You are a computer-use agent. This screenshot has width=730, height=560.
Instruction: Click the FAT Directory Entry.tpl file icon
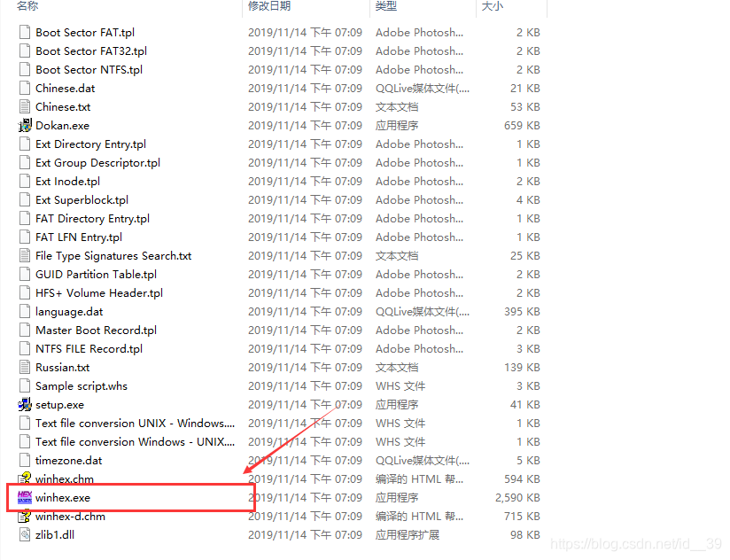(25, 218)
